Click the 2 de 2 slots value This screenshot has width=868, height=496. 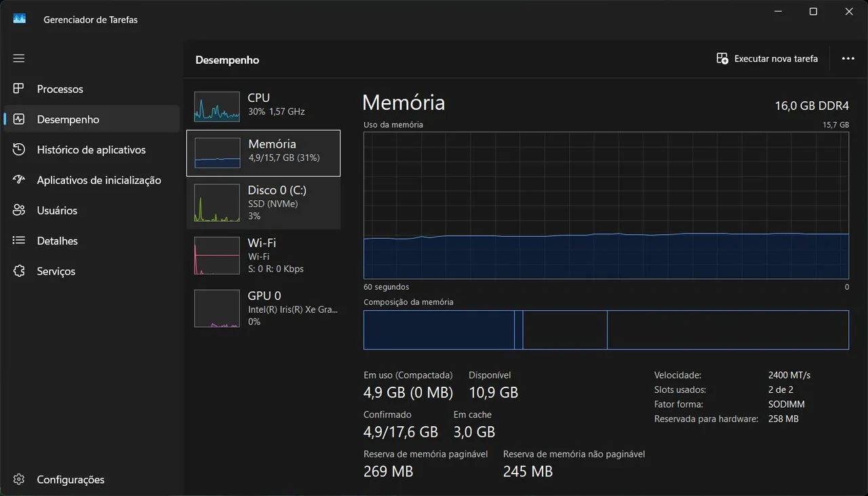tap(781, 389)
